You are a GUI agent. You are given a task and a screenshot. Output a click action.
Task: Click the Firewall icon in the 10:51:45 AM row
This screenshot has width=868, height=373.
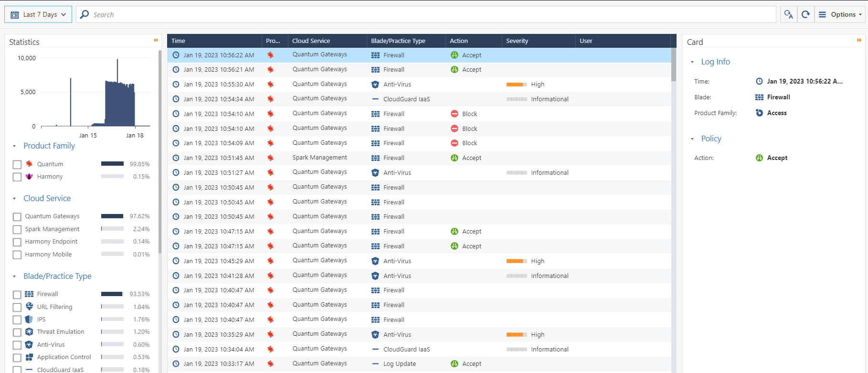(x=376, y=158)
